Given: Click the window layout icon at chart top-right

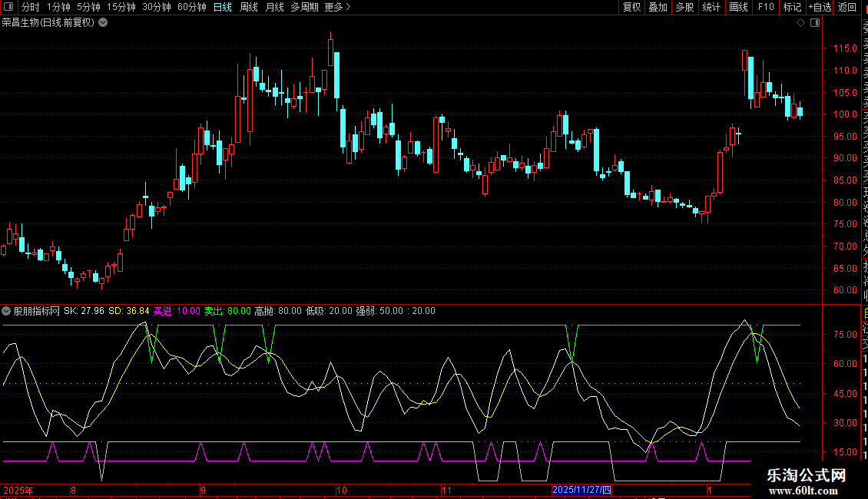Looking at the screenshot, I should pyautogui.click(x=814, y=23).
